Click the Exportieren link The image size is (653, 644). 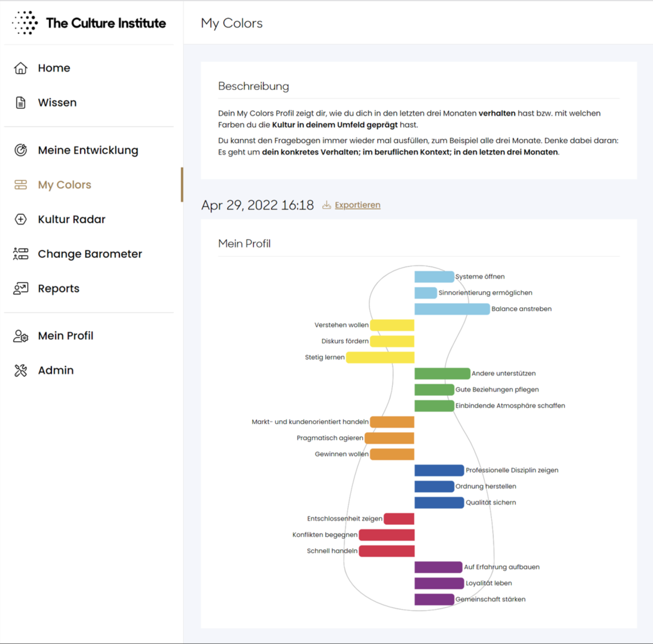pos(357,205)
